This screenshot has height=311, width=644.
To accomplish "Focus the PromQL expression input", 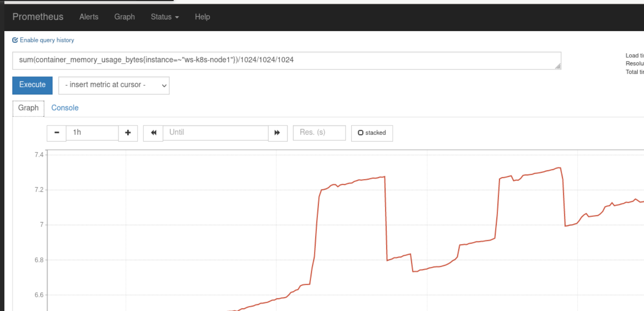I will (x=287, y=60).
